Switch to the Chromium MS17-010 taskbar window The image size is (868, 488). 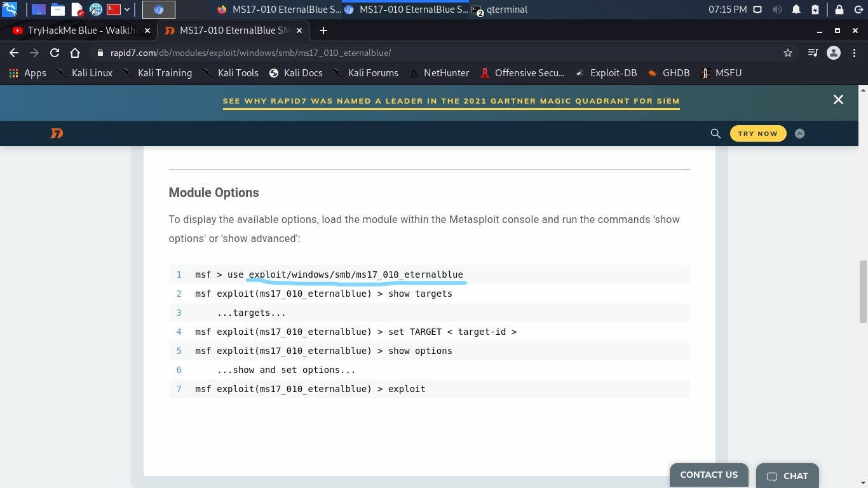405,10
